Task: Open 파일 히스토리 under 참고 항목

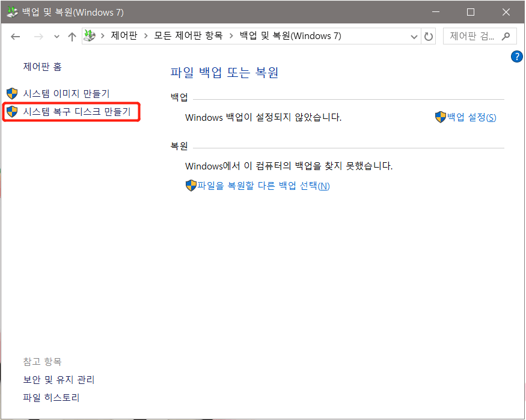Action: click(x=51, y=398)
